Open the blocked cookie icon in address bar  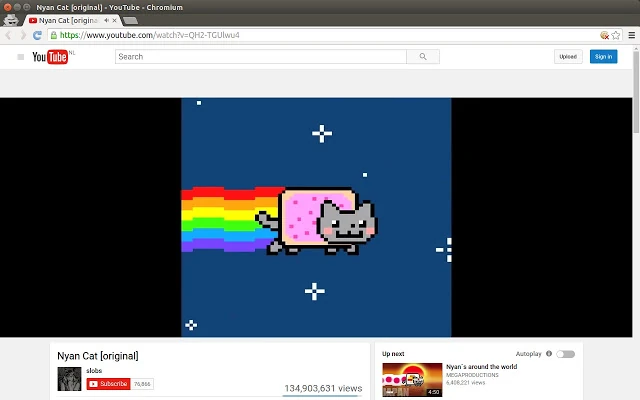coord(604,36)
